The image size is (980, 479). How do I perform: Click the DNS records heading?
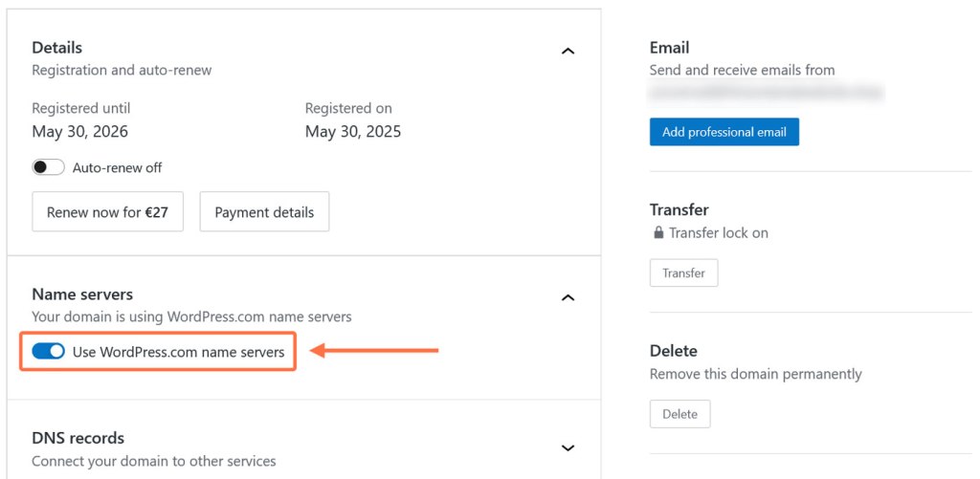pos(78,438)
